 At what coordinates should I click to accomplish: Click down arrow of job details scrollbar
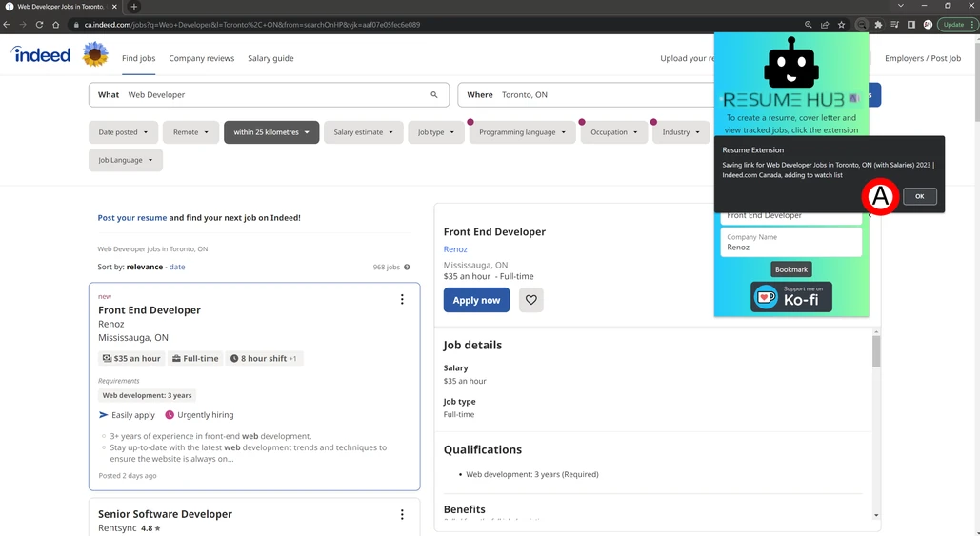point(876,515)
